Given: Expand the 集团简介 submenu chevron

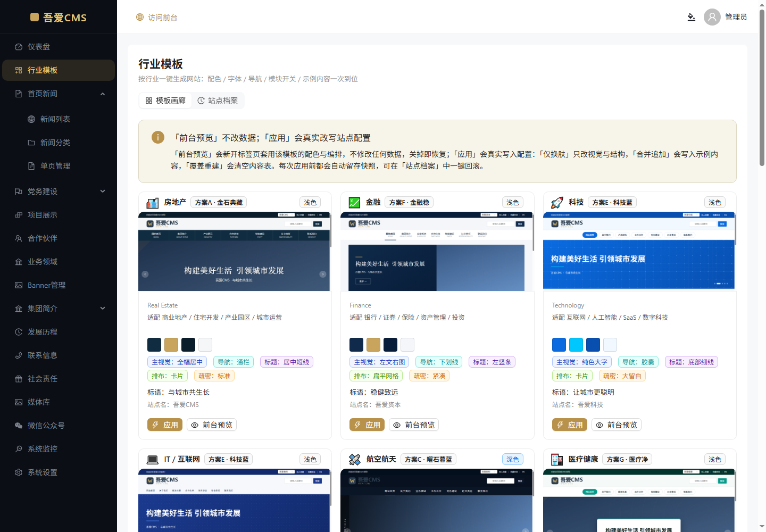Looking at the screenshot, I should (x=103, y=309).
